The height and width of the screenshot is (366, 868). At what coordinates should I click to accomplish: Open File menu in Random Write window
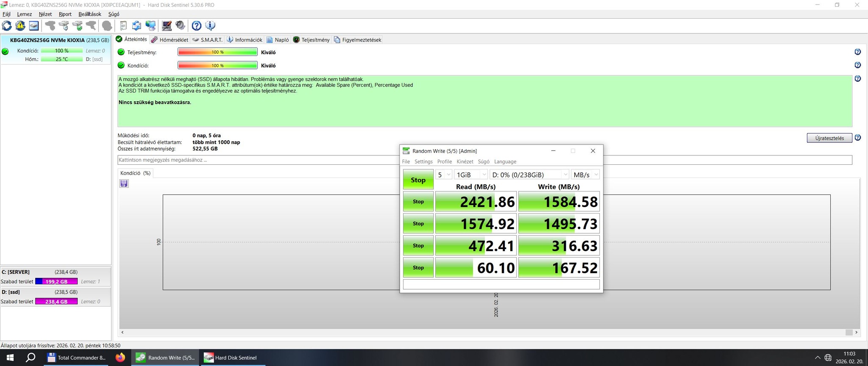[406, 161]
